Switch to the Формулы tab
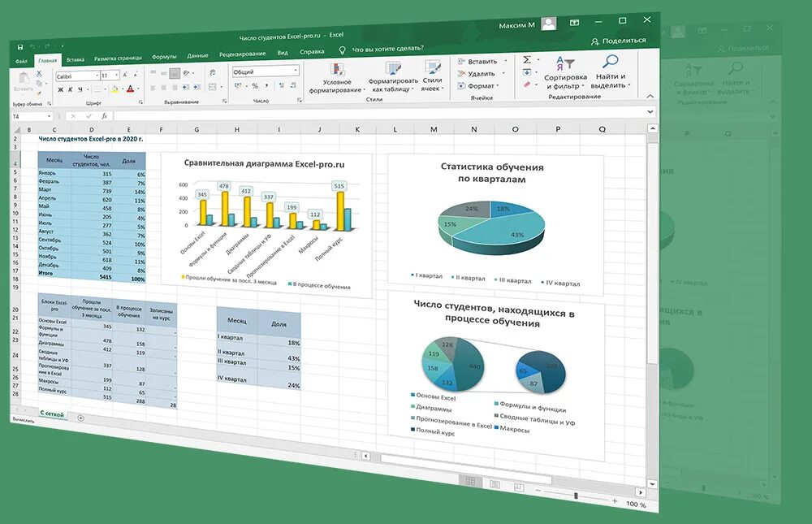Screen dimensions: 812x524 [x=164, y=57]
